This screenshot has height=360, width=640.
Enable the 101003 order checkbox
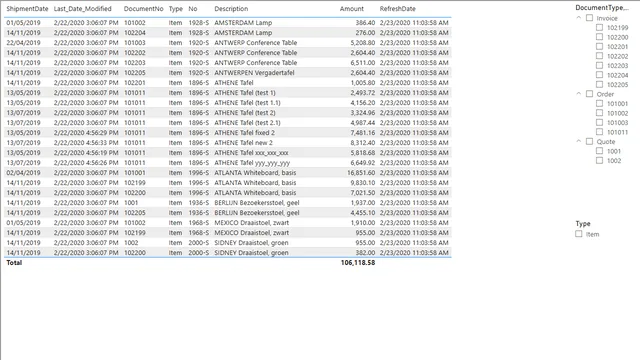(x=599, y=122)
